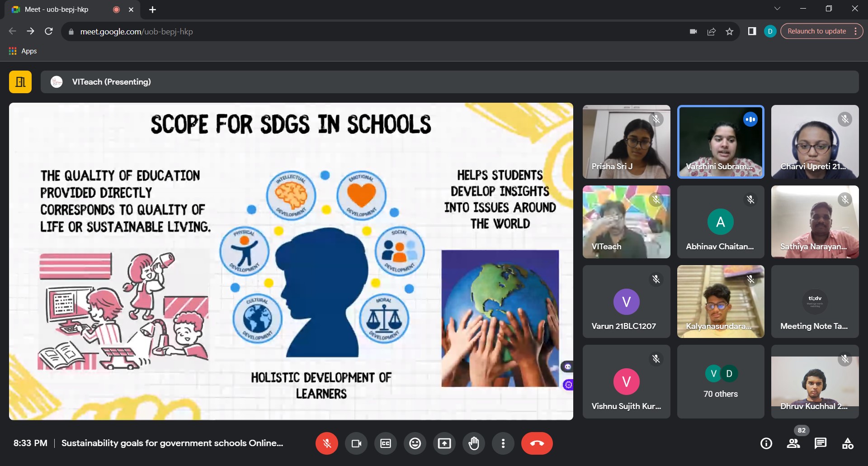
Task: Open the Activities shapes icon
Action: [848, 443]
